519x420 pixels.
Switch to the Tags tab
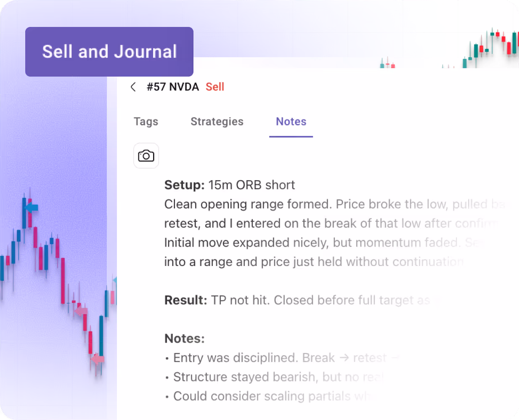146,122
